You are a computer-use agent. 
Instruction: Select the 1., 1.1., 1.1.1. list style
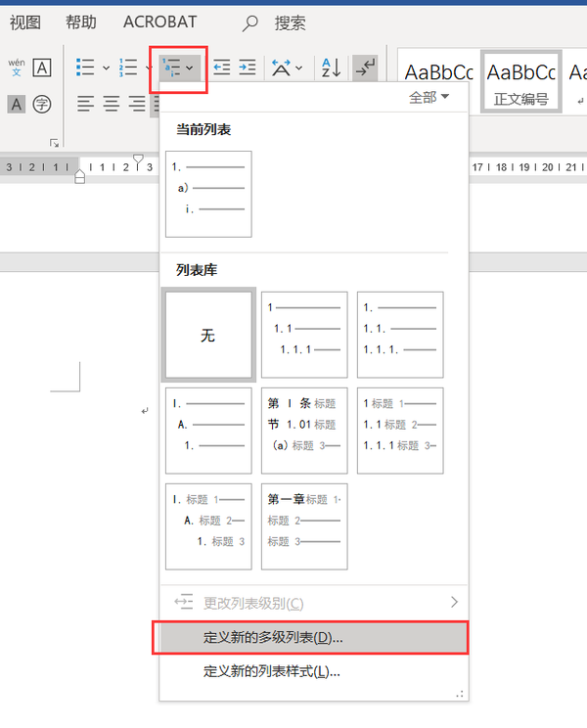click(400, 335)
